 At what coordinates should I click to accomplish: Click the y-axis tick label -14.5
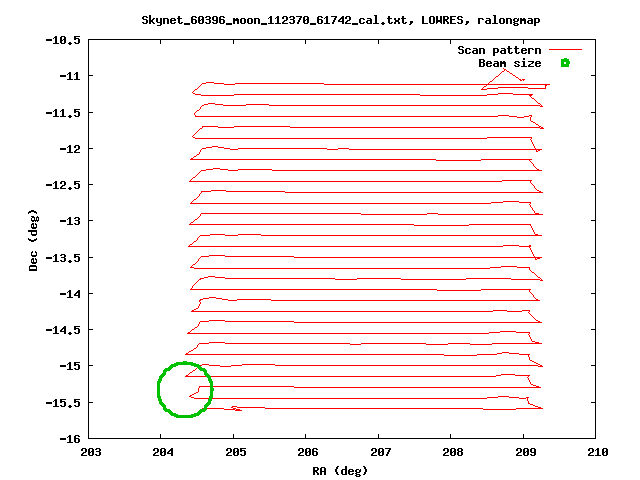pos(63,330)
